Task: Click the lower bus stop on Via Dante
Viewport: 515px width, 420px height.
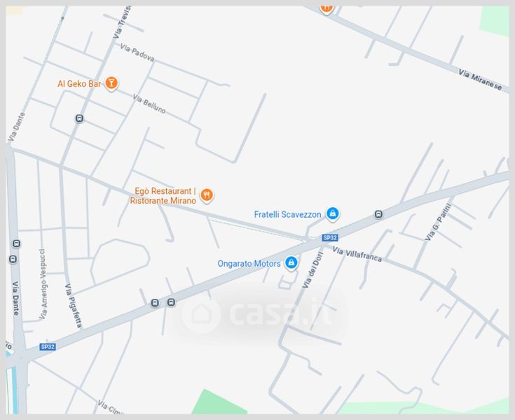Action: (x=13, y=259)
